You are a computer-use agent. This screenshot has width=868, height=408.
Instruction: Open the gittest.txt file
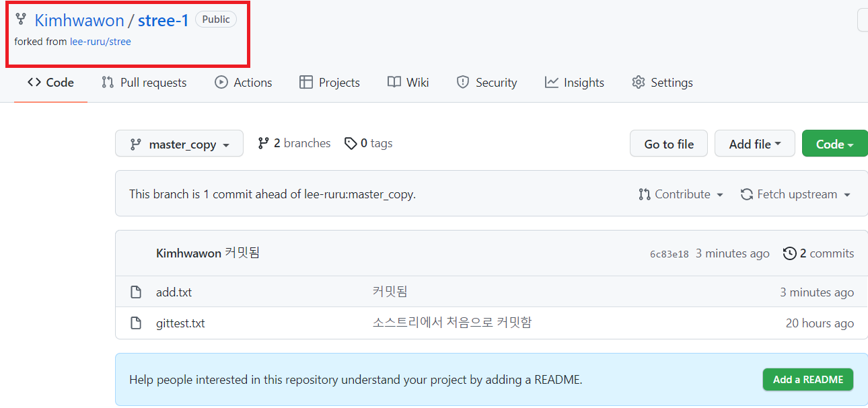(180, 323)
